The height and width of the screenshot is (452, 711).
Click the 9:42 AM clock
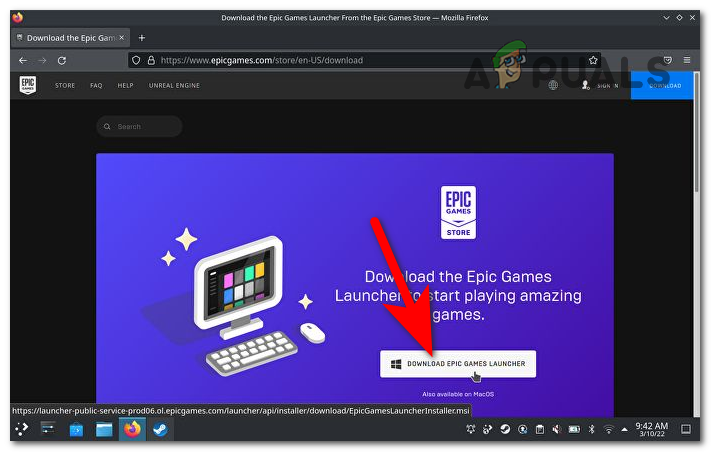[x=652, y=429]
